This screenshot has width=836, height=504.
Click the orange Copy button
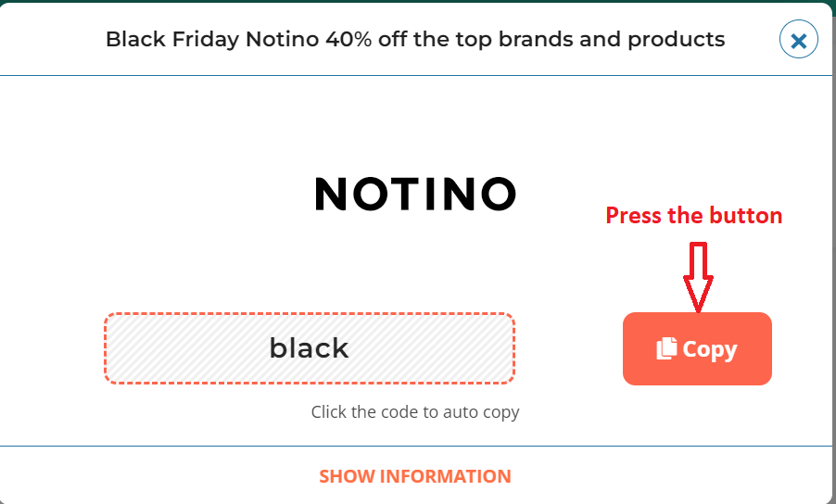[x=697, y=348]
